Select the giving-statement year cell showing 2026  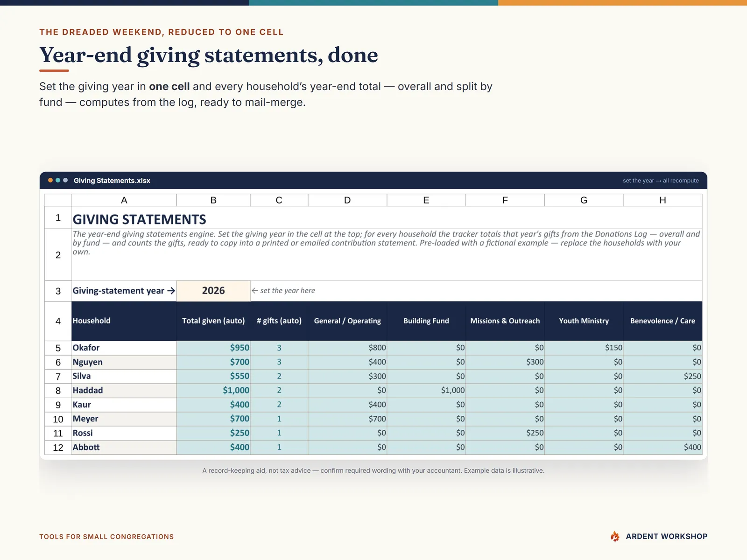(213, 291)
